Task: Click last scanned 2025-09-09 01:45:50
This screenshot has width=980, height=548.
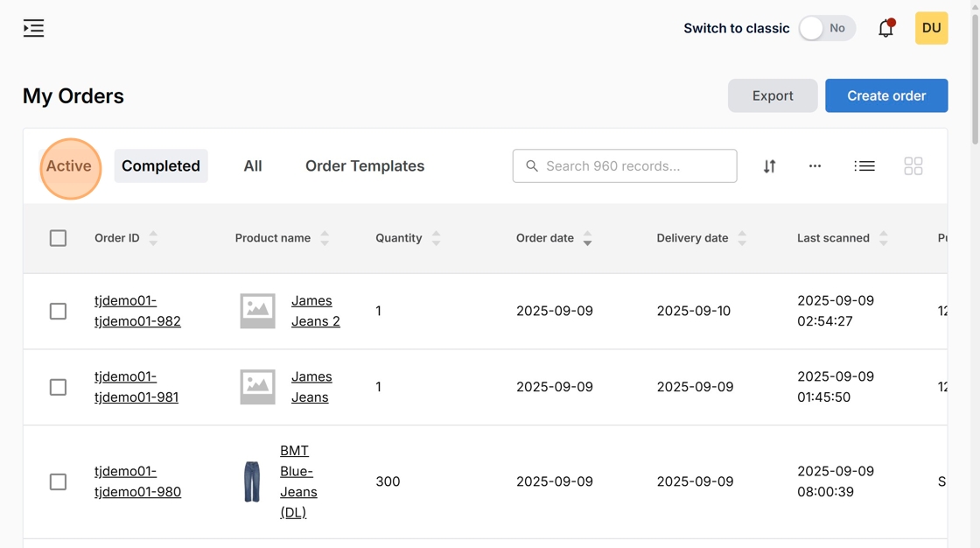Action: click(835, 387)
